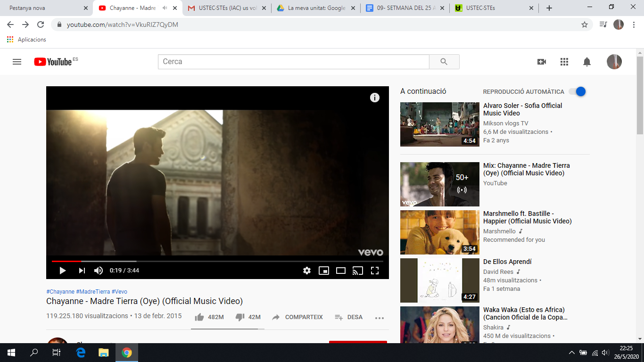Viewport: 644px width, 362px height.
Task: Click #Chayanne hashtag link
Action: point(60,292)
